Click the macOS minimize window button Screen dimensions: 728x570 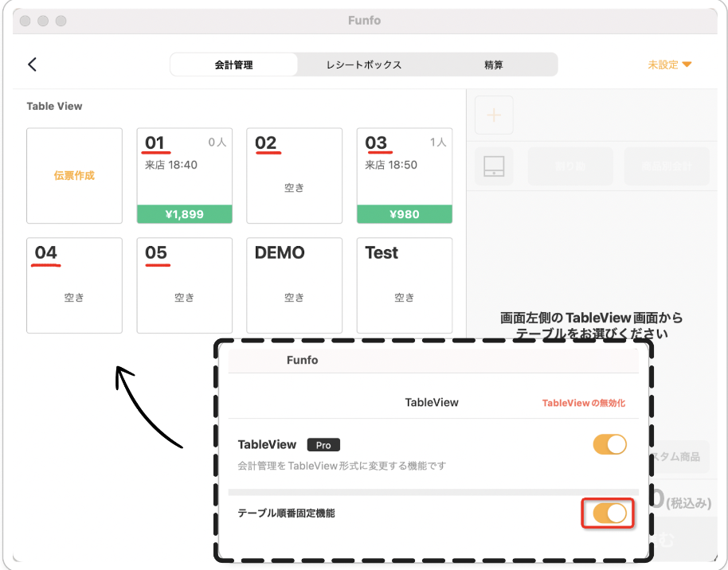click(43, 21)
